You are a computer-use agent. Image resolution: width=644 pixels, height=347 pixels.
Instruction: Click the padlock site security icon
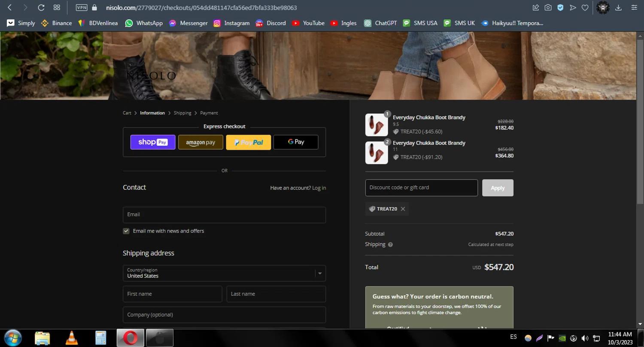95,7
